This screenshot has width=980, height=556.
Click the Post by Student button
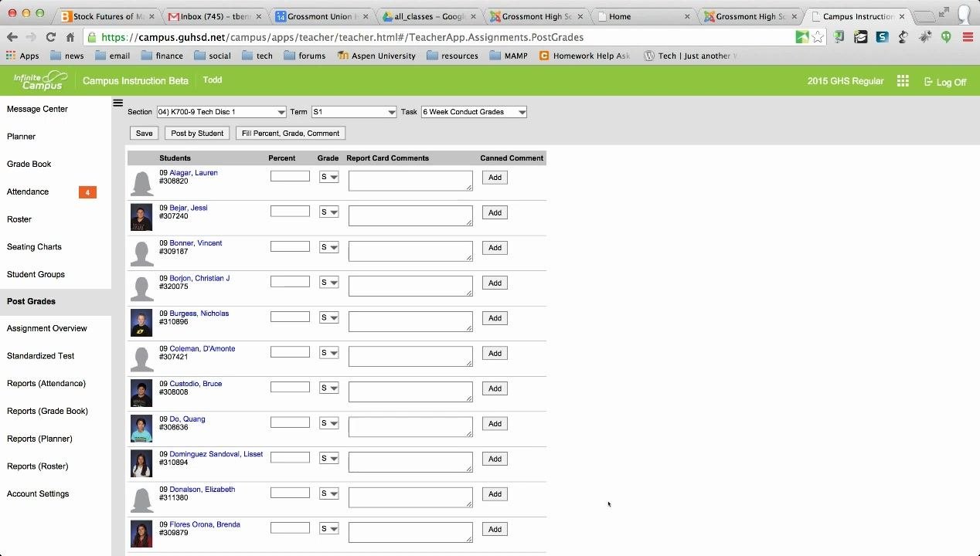[197, 134]
